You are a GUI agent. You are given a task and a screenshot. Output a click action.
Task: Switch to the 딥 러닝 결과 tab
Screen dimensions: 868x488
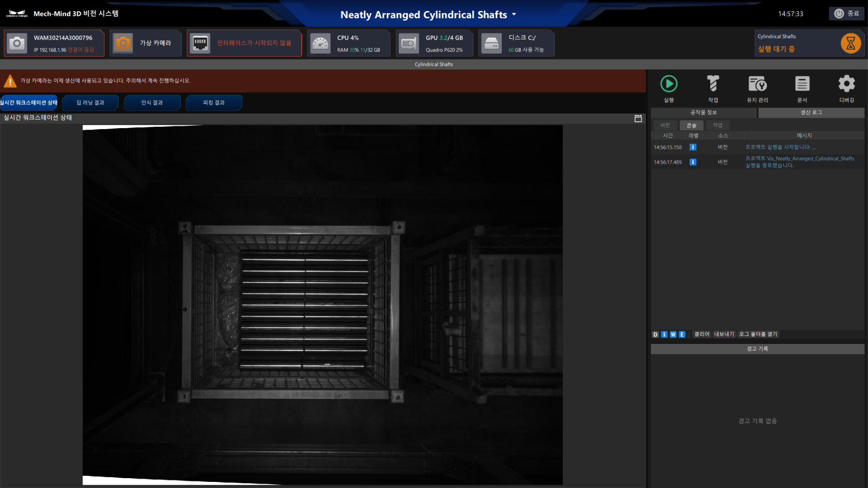[x=90, y=103]
